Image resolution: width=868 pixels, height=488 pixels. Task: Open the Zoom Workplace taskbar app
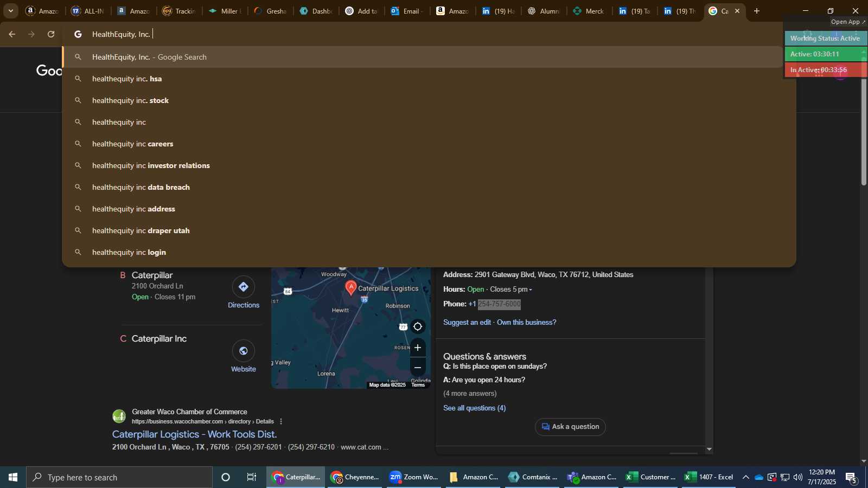click(x=414, y=477)
